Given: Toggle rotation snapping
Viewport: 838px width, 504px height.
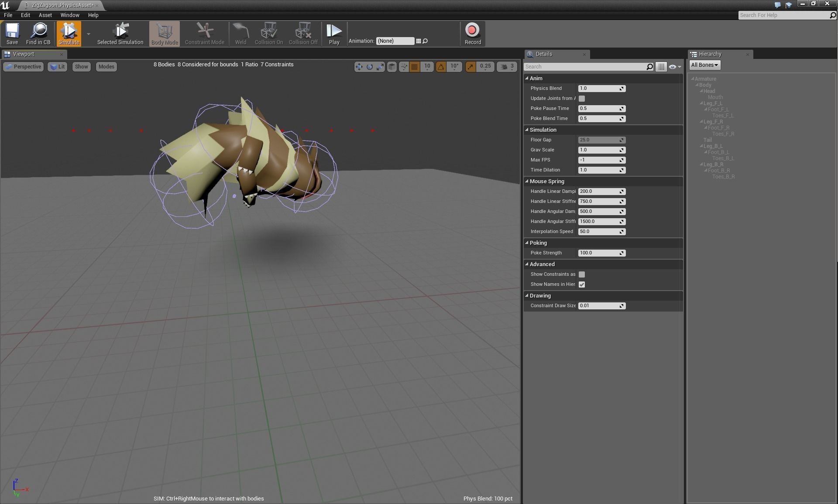Looking at the screenshot, I should pos(441,67).
